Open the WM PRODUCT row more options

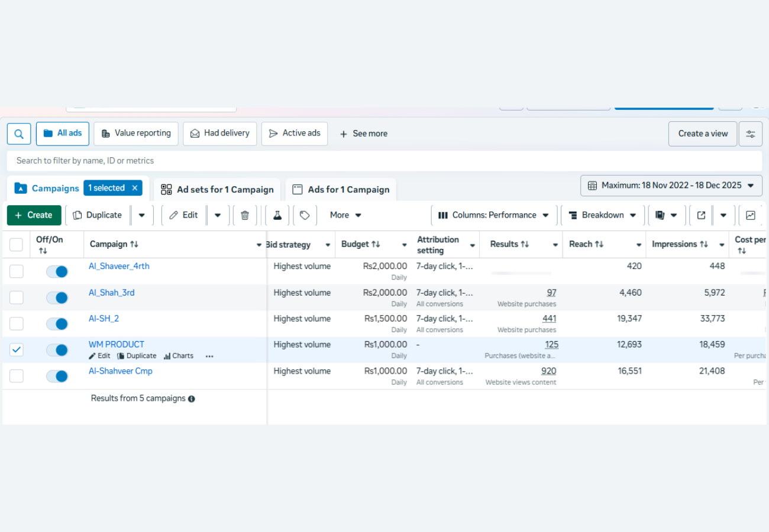[x=209, y=356]
